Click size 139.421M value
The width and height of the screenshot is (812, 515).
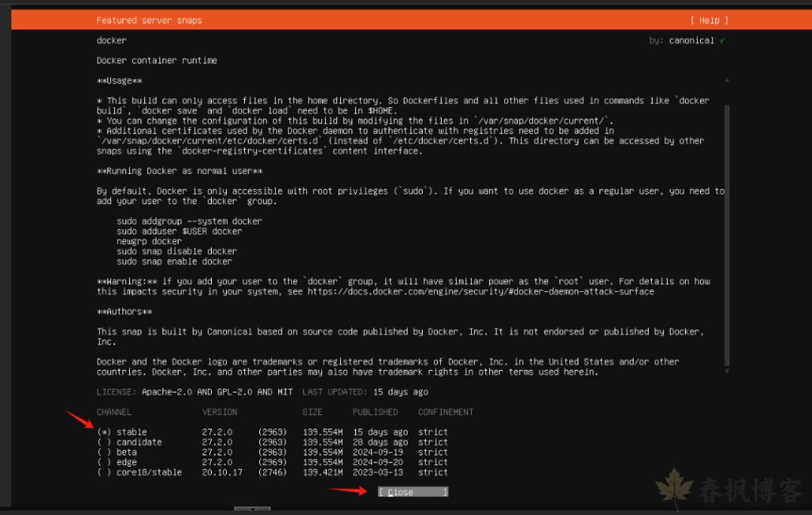pyautogui.click(x=323, y=472)
